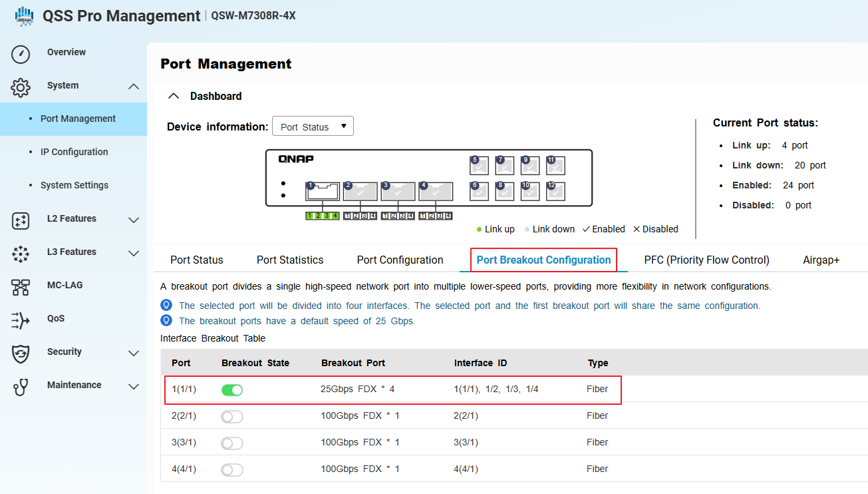Enable breakout toggle for port 2(2/1)

click(232, 416)
